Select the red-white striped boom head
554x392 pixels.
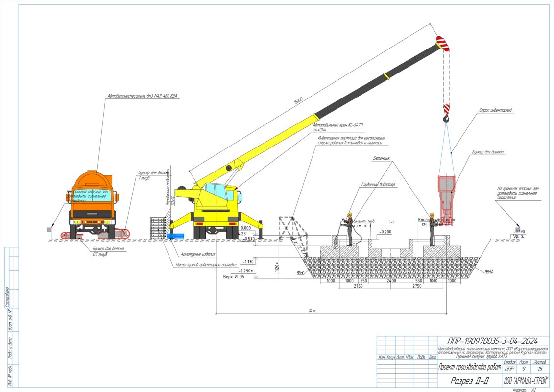(x=443, y=44)
